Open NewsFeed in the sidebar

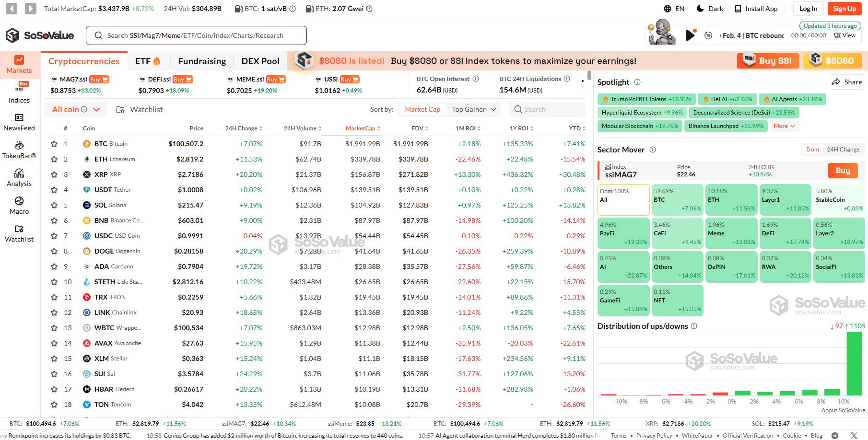(19, 123)
